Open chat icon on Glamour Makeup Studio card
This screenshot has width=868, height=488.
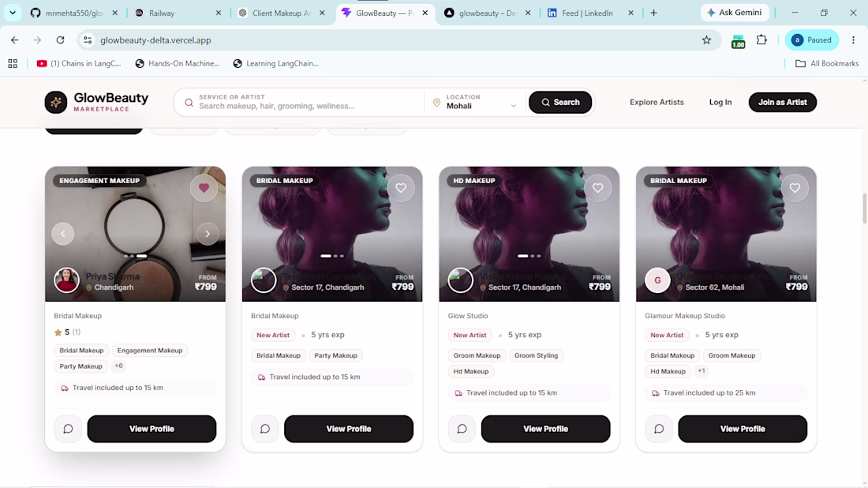pos(660,429)
